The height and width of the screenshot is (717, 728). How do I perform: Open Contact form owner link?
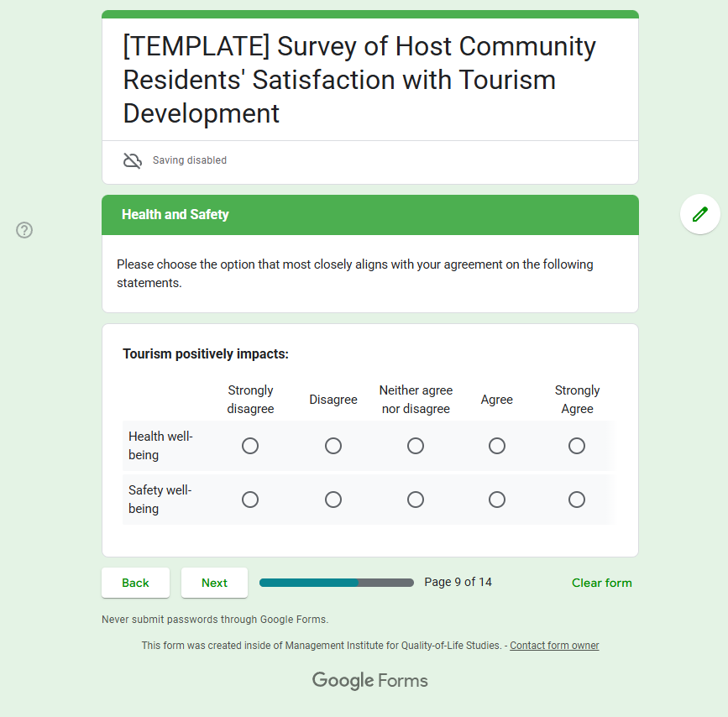[554, 646]
